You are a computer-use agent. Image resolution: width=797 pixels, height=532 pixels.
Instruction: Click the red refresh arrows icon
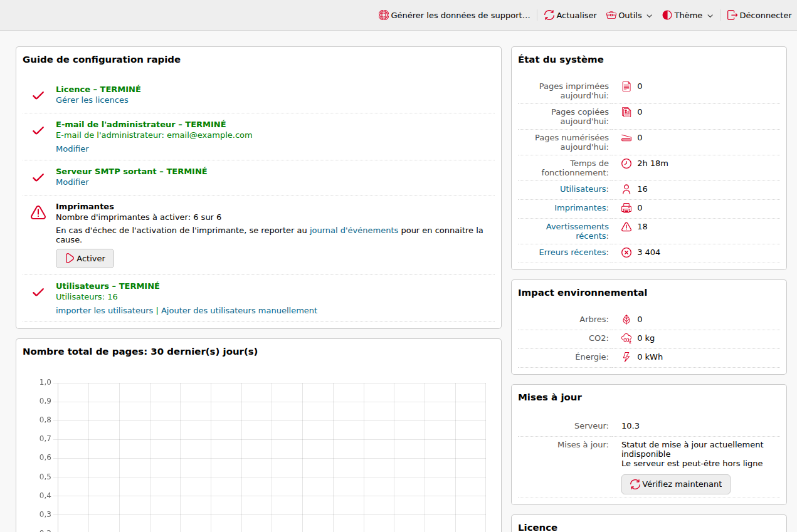[x=549, y=15]
